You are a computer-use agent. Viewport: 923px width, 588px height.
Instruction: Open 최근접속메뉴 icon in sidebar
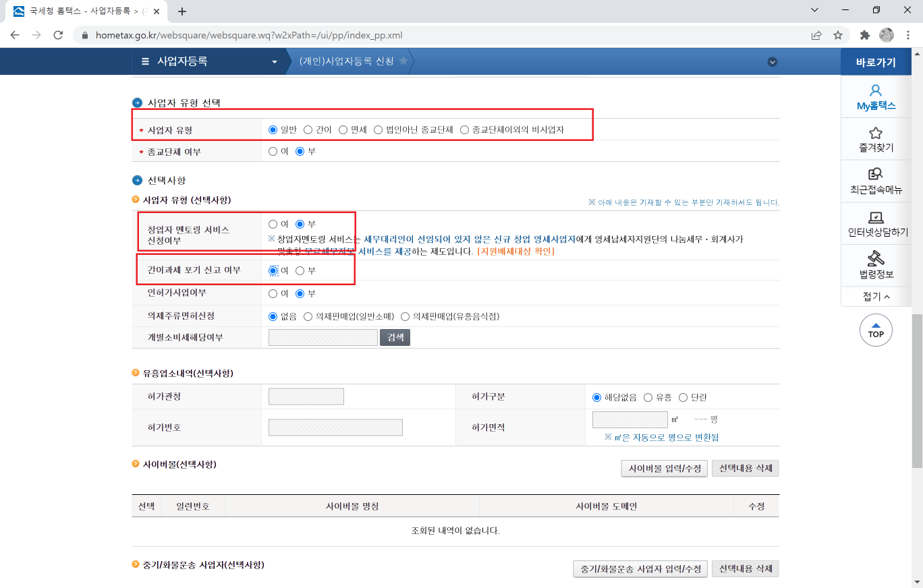point(876,175)
